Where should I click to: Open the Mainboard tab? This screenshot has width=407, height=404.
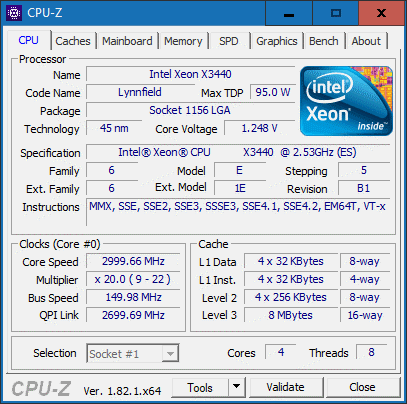(127, 41)
